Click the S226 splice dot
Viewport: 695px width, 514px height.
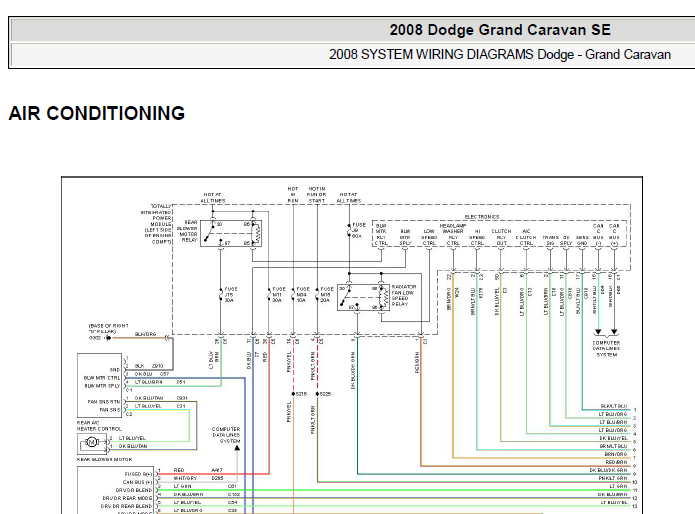point(317,394)
